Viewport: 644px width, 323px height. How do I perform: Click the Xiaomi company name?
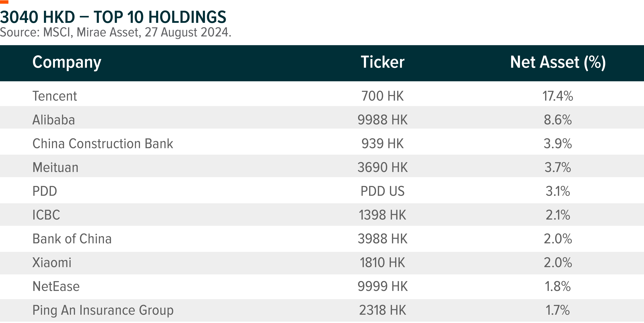pos(52,263)
